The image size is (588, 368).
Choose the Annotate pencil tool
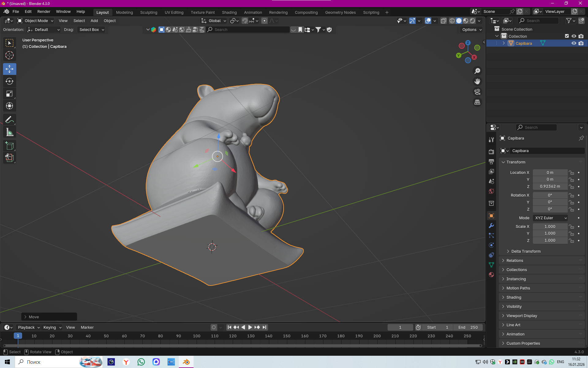click(x=9, y=120)
